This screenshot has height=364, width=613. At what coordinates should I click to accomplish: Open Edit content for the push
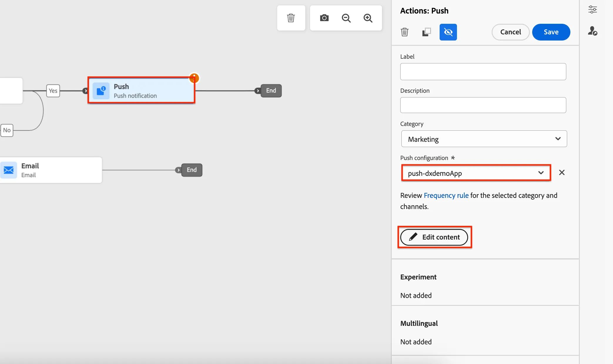pos(434,237)
